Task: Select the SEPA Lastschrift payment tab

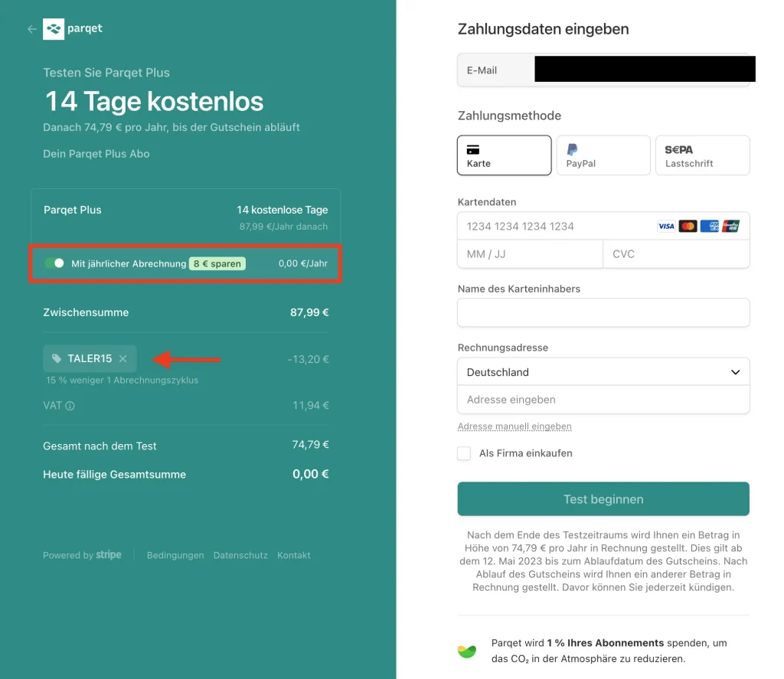Action: 702,155
